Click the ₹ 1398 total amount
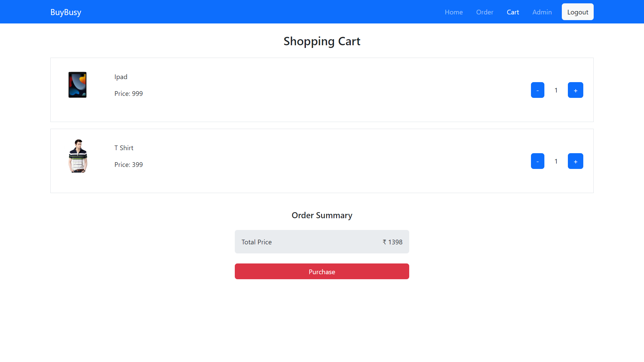Screen dimensions: 644x362 pos(392,242)
